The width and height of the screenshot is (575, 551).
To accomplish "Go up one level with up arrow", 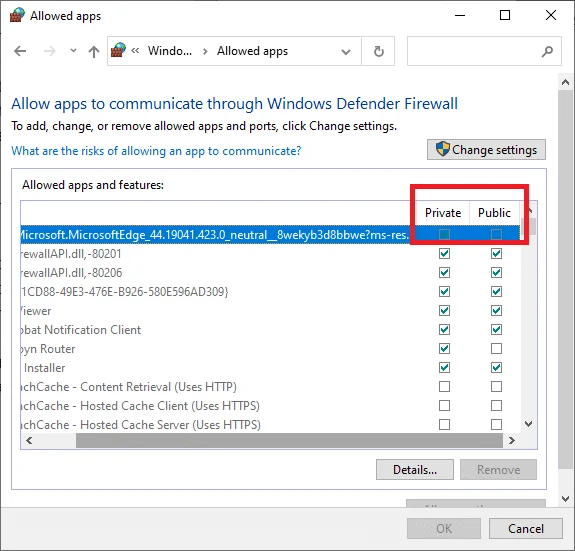I will click(94, 51).
